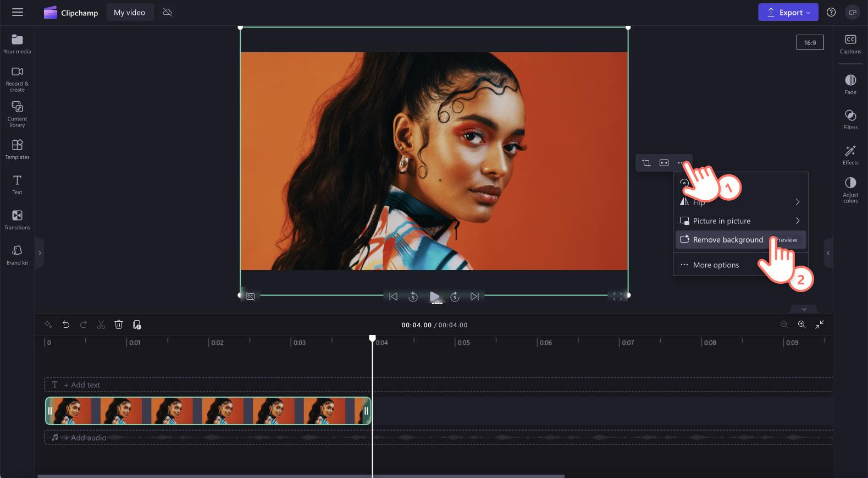Viewport: 868px width, 478px height.
Task: Skip to the end of the video
Action: pos(475,296)
